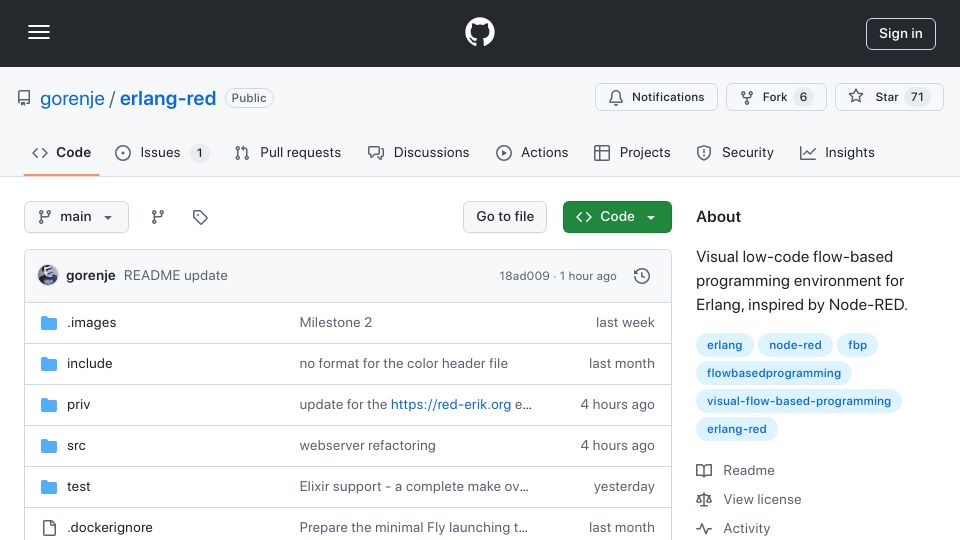The height and width of the screenshot is (540, 960).
Task: Click the fork count 6
Action: (803, 97)
